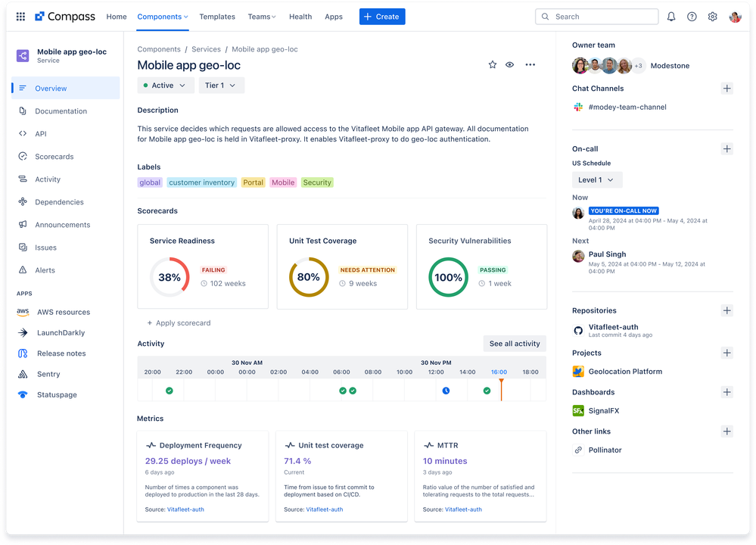This screenshot has width=756, height=545.
Task: Open Apps in top navigation
Action: (x=334, y=17)
